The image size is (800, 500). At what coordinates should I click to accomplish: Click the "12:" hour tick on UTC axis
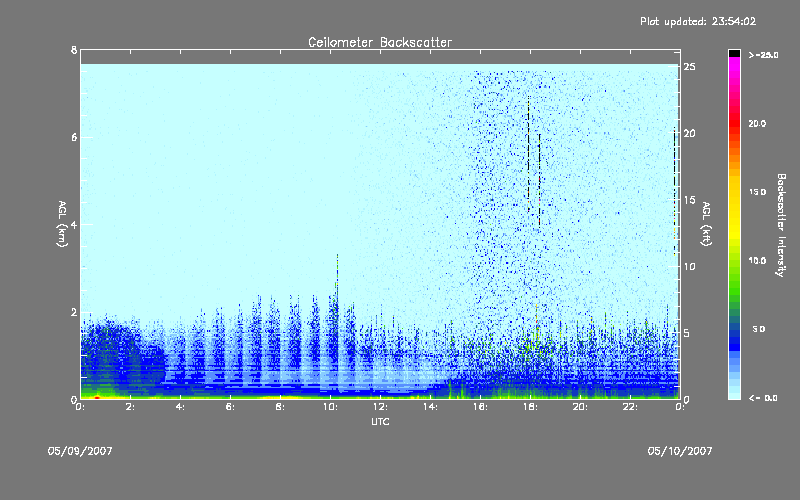coord(381,407)
